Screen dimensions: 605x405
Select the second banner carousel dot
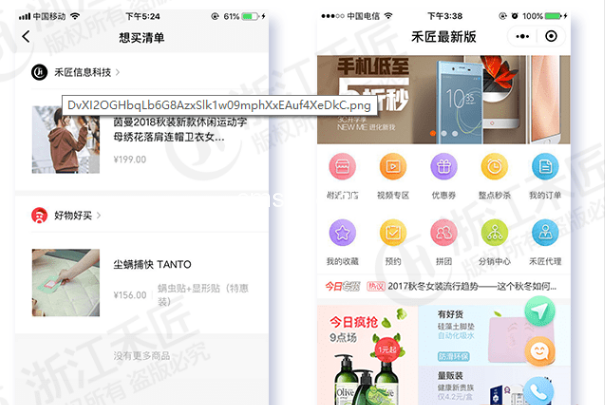tap(444, 133)
